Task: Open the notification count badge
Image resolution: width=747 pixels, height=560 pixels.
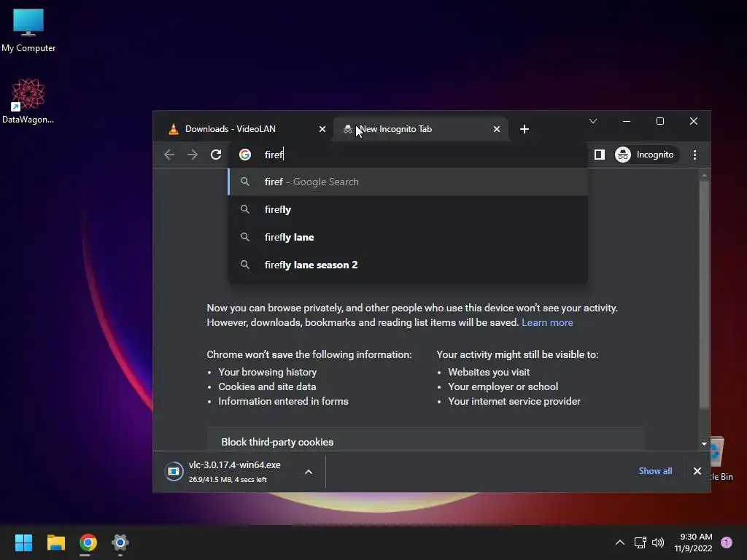Action: pos(727,542)
